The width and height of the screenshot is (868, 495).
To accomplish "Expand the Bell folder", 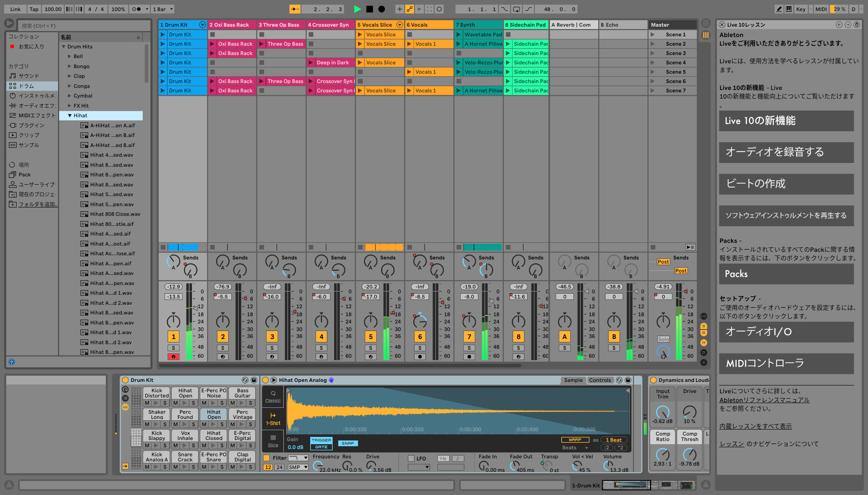I will pos(70,56).
